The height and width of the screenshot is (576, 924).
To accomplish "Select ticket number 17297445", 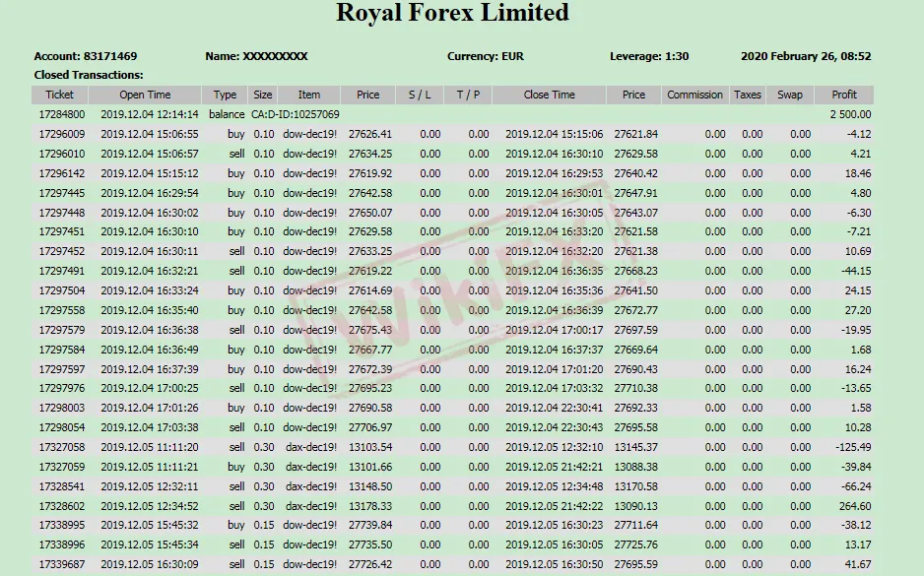I will tap(62, 193).
